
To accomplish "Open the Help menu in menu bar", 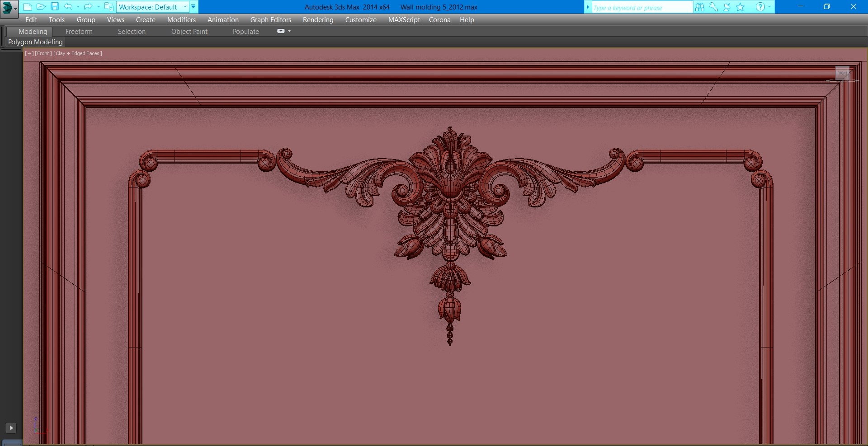I will point(467,20).
